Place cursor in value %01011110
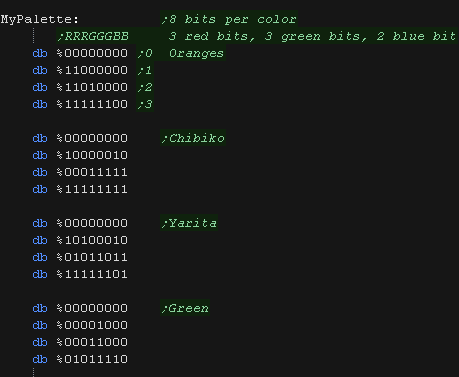This screenshot has width=459, height=377. click(x=92, y=359)
